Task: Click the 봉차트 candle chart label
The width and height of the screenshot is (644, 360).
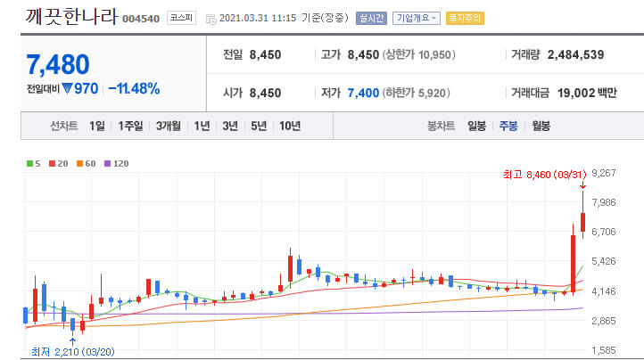Action: point(442,126)
